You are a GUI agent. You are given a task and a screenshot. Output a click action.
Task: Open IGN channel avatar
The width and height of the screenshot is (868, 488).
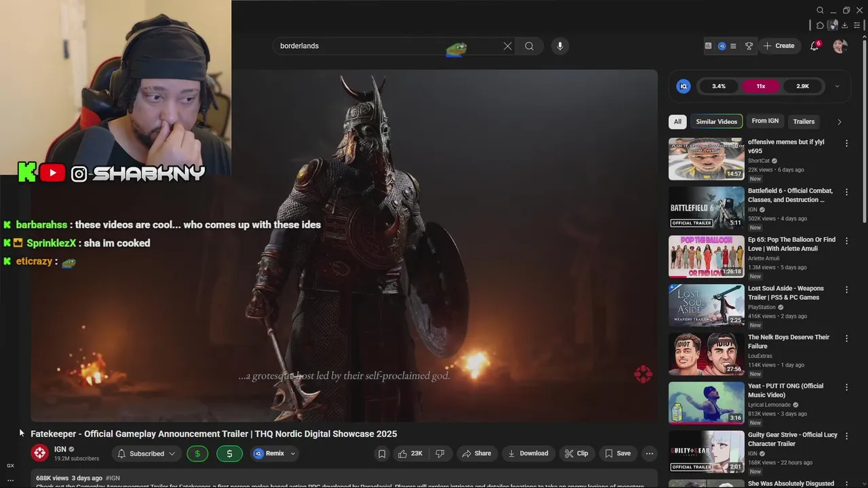tap(40, 453)
